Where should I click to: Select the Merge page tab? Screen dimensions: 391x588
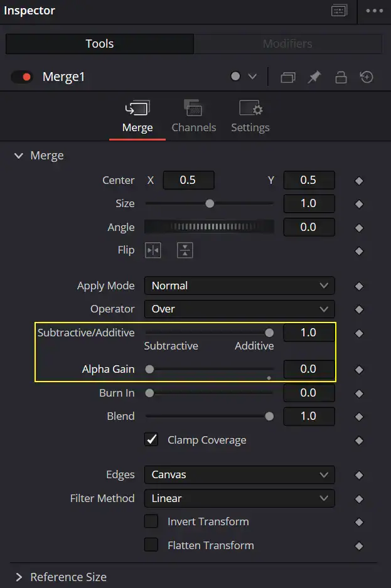click(137, 117)
